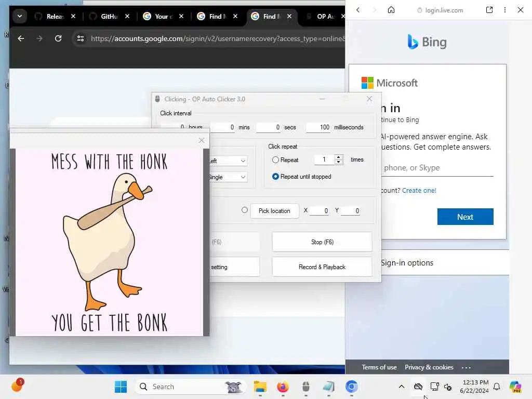Open the muted volume tray icon

click(448, 387)
